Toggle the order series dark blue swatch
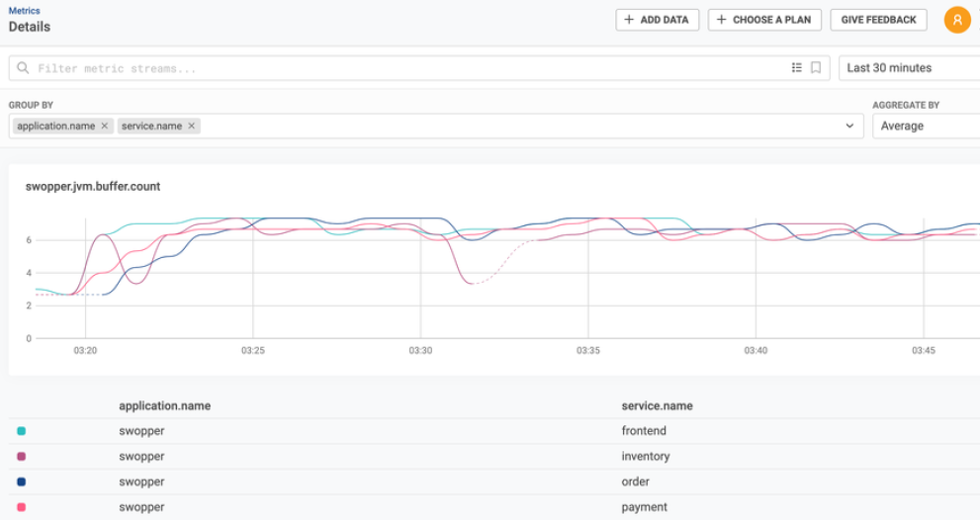 (22, 482)
